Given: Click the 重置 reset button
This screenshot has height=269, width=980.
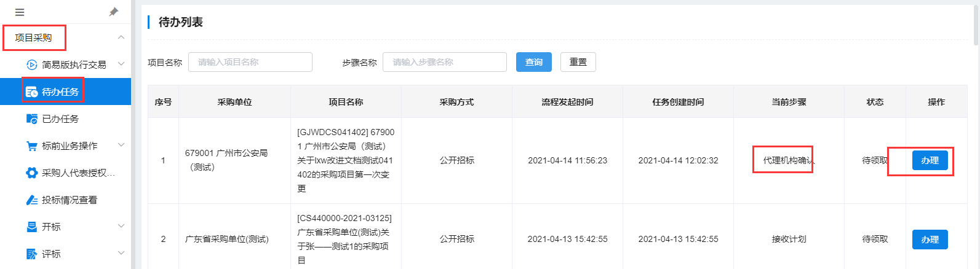Looking at the screenshot, I should 578,62.
